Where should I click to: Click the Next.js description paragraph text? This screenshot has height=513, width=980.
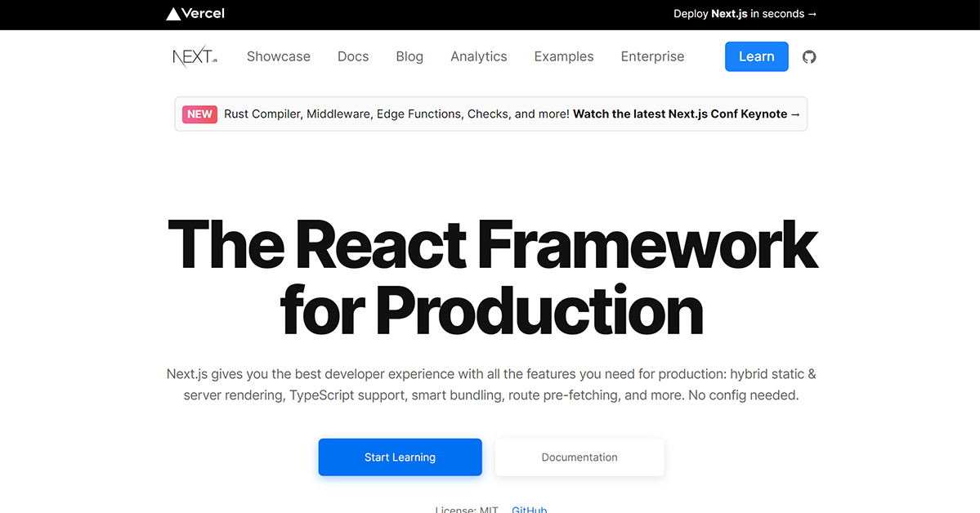(x=491, y=384)
